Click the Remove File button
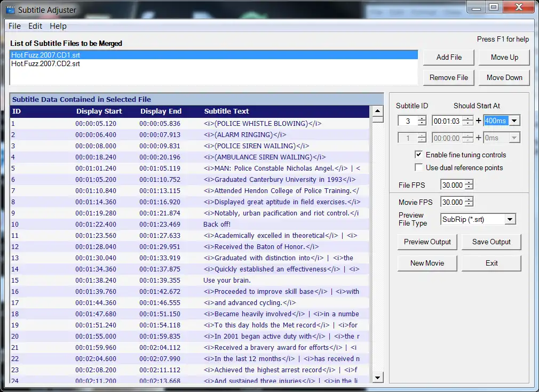 tap(449, 78)
